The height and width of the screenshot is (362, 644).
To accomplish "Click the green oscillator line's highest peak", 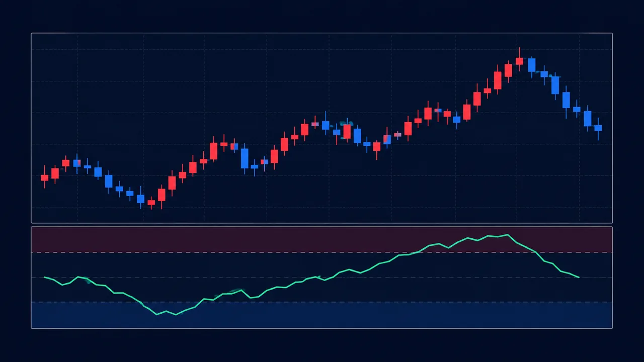I will coord(508,235).
